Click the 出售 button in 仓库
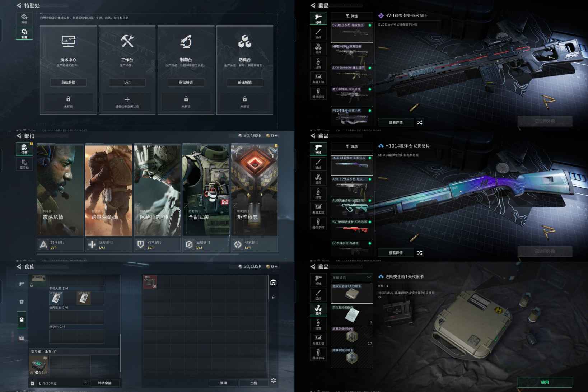 [254, 383]
